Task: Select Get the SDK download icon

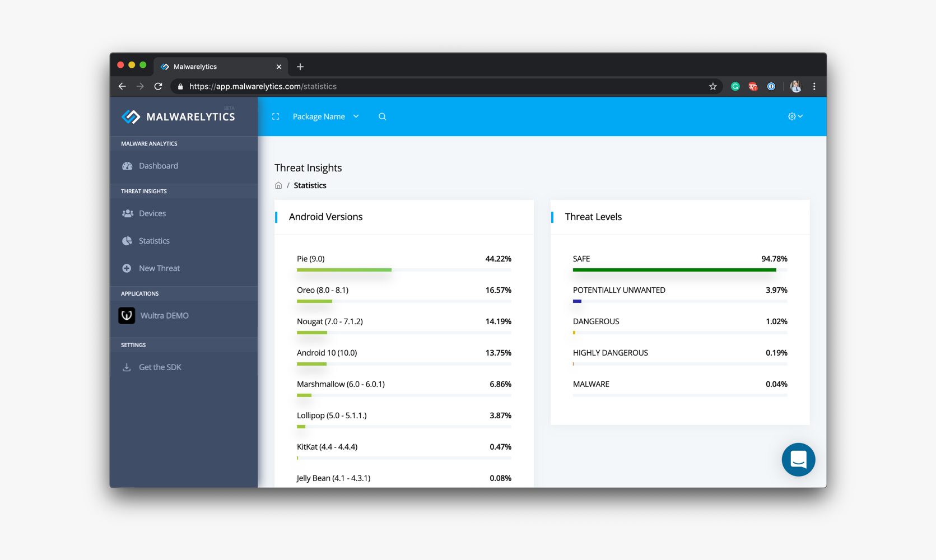Action: [x=127, y=367]
